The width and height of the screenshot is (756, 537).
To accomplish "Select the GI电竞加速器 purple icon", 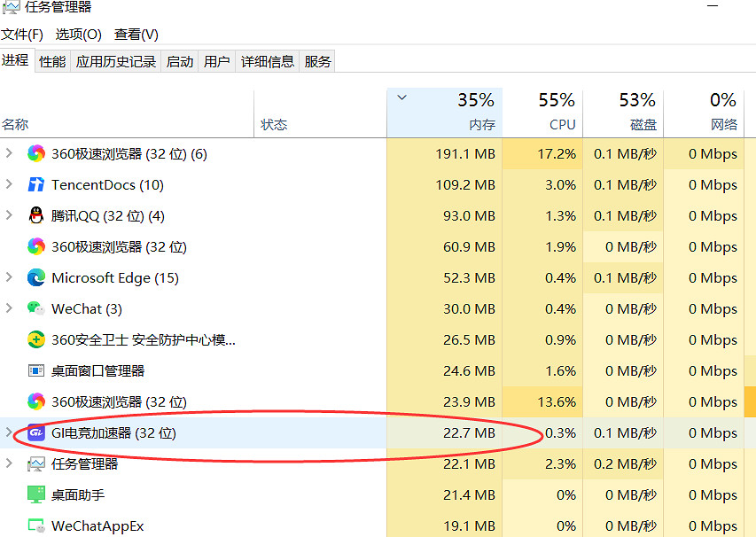I will (x=35, y=433).
